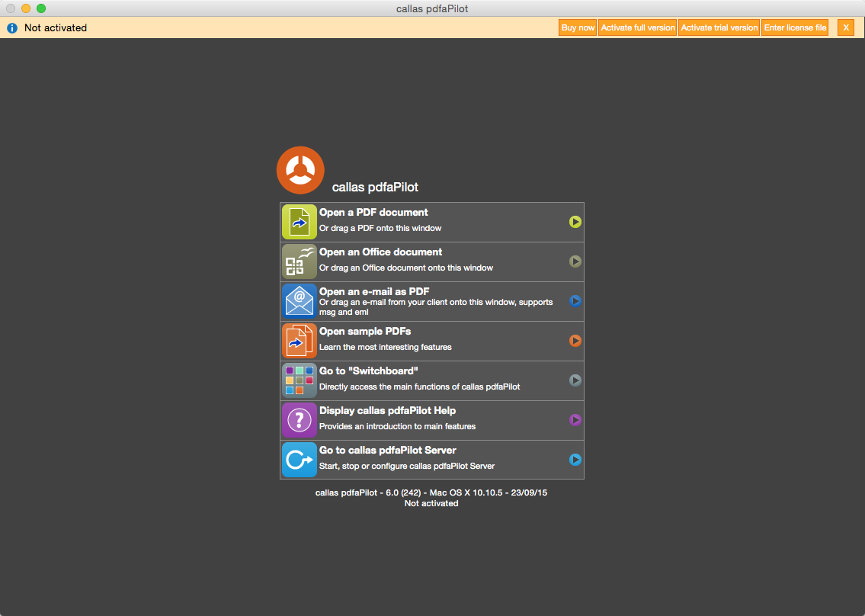The image size is (865, 616).
Task: Click orange play arrow for sample PDFs
Action: point(575,341)
